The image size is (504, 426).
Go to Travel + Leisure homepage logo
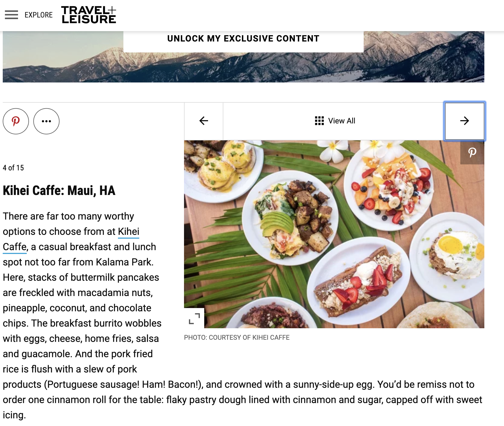tap(89, 15)
